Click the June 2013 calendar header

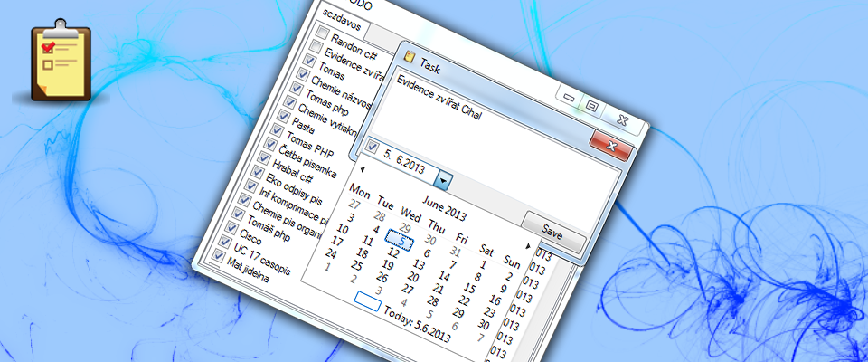point(444,207)
